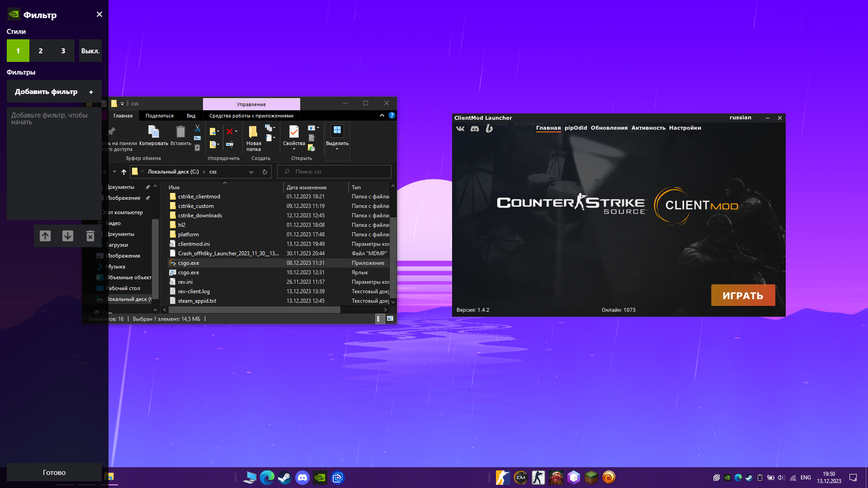
Task: Open the Move to dropdown
Action: click(x=215, y=131)
